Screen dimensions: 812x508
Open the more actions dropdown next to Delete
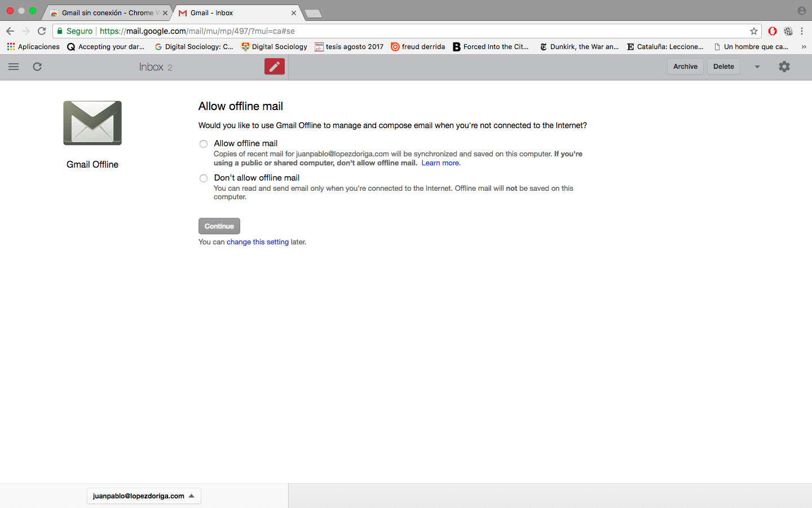[757, 66]
